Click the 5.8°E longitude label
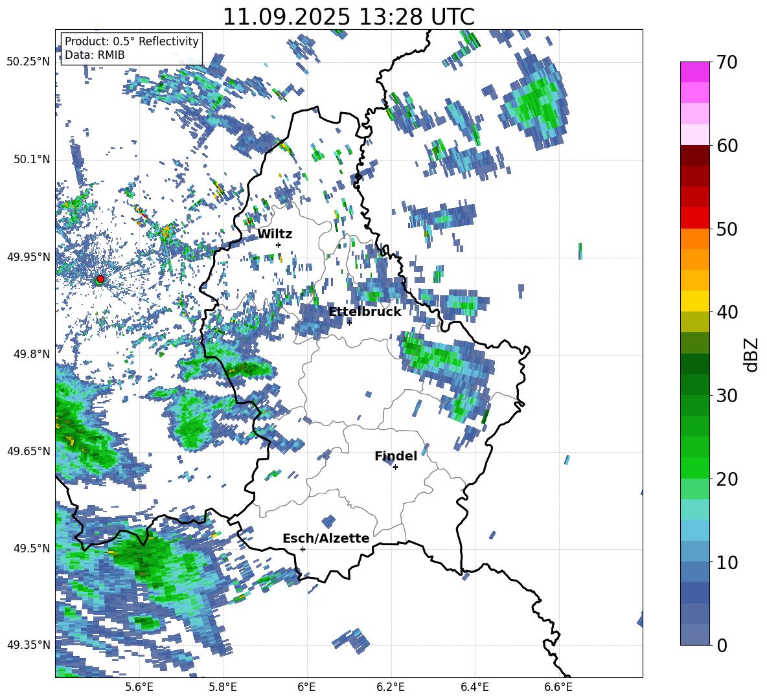This screenshot has width=767, height=700. tap(223, 687)
